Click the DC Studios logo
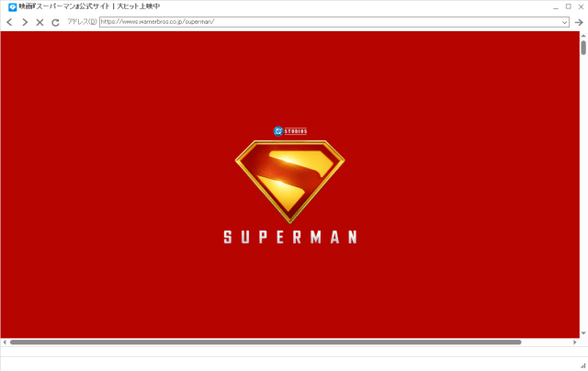588x371 pixels. pos(290,131)
